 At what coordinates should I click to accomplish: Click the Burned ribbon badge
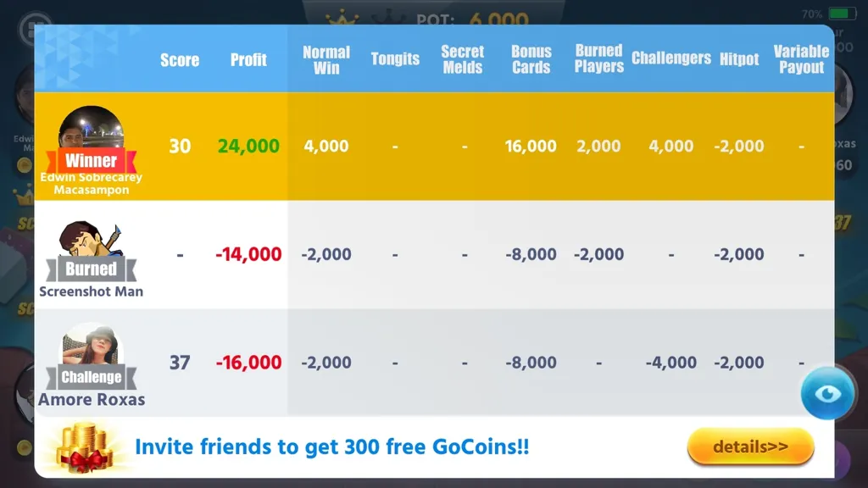[92, 269]
